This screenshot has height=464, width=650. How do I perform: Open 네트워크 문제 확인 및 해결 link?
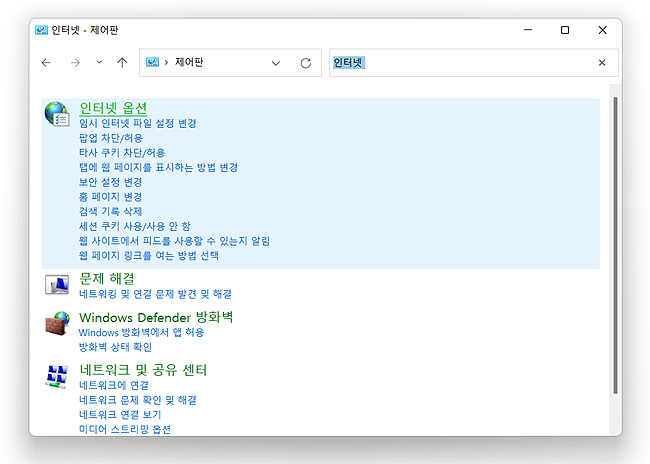tap(138, 400)
